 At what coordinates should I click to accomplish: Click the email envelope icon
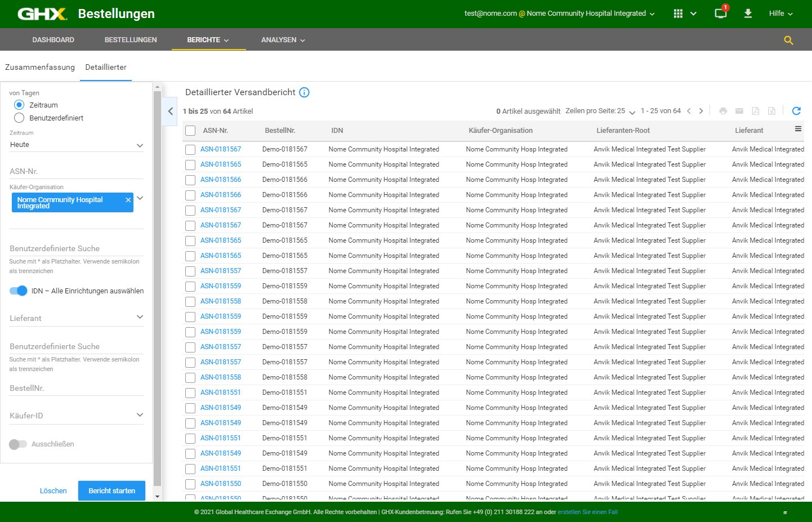[x=739, y=111]
